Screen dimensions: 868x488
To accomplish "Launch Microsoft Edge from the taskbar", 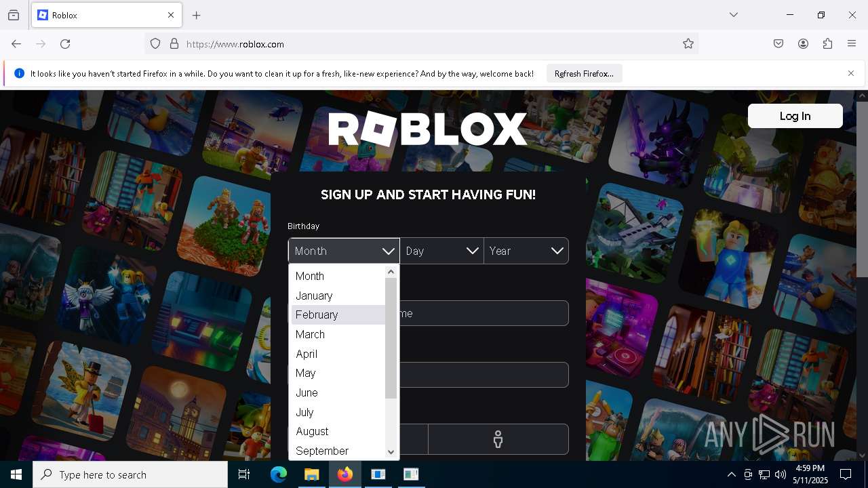I will point(279,474).
